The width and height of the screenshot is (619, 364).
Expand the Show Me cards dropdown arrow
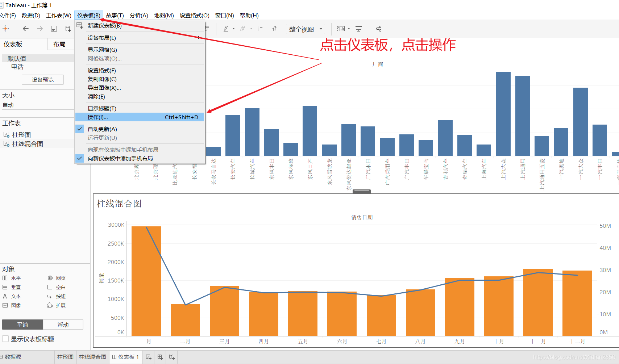(349, 29)
